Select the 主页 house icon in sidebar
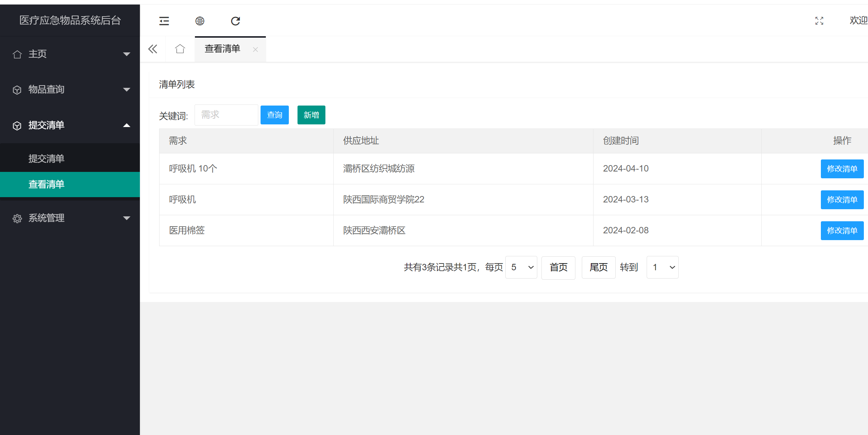 point(17,54)
